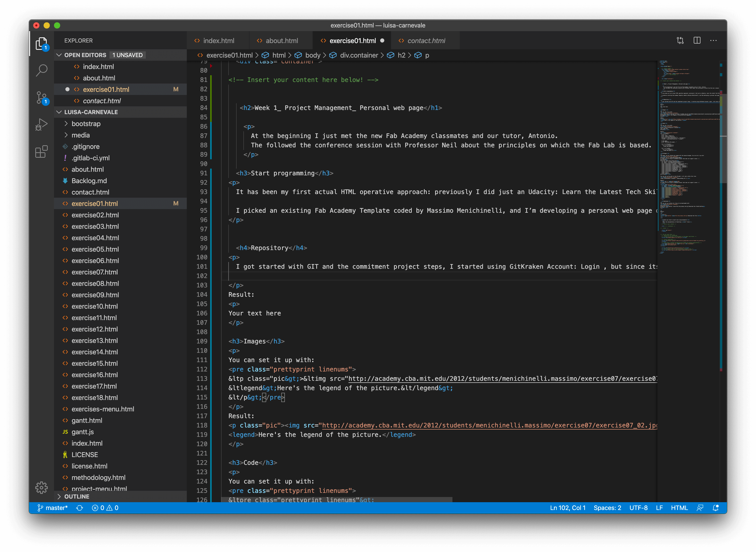756x552 pixels.
Task: Click line number 102 in gutter
Action: [x=202, y=276]
